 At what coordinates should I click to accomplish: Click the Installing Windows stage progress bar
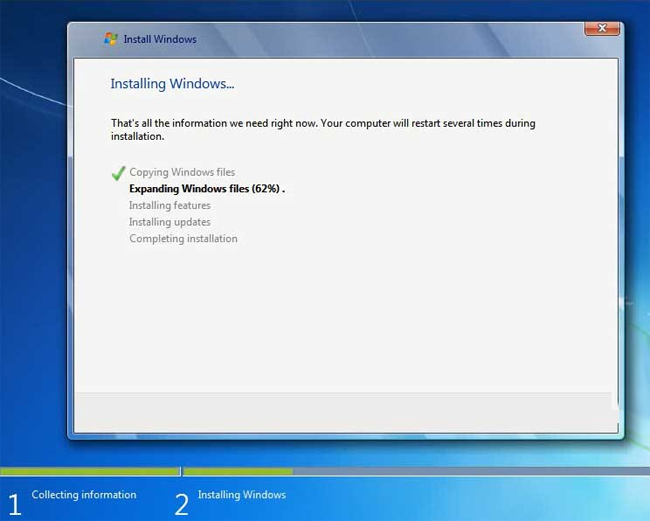pos(416,471)
